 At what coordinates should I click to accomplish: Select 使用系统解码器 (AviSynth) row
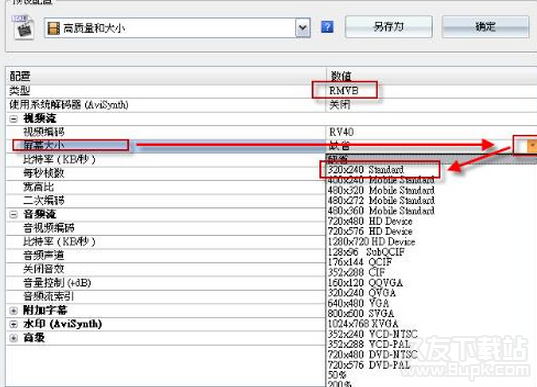[x=166, y=105]
